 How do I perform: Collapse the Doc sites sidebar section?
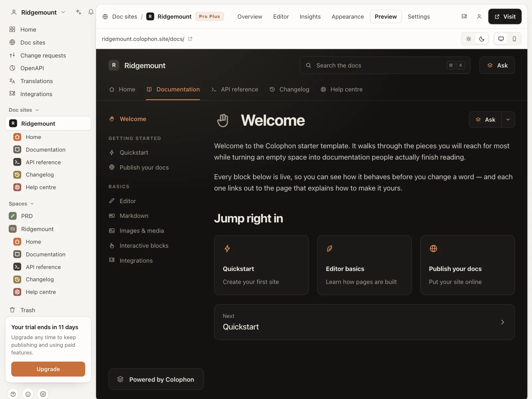coord(24,110)
